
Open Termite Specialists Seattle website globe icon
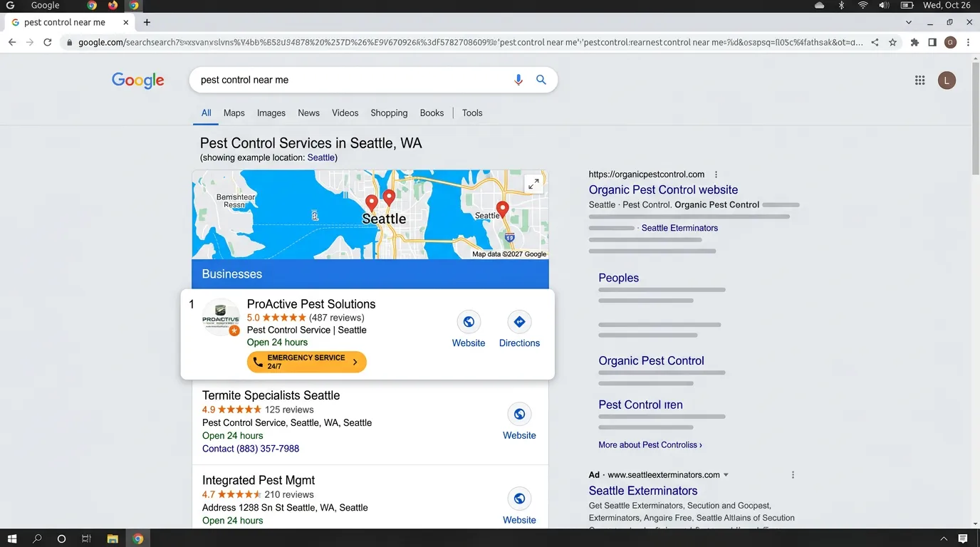[x=519, y=414]
